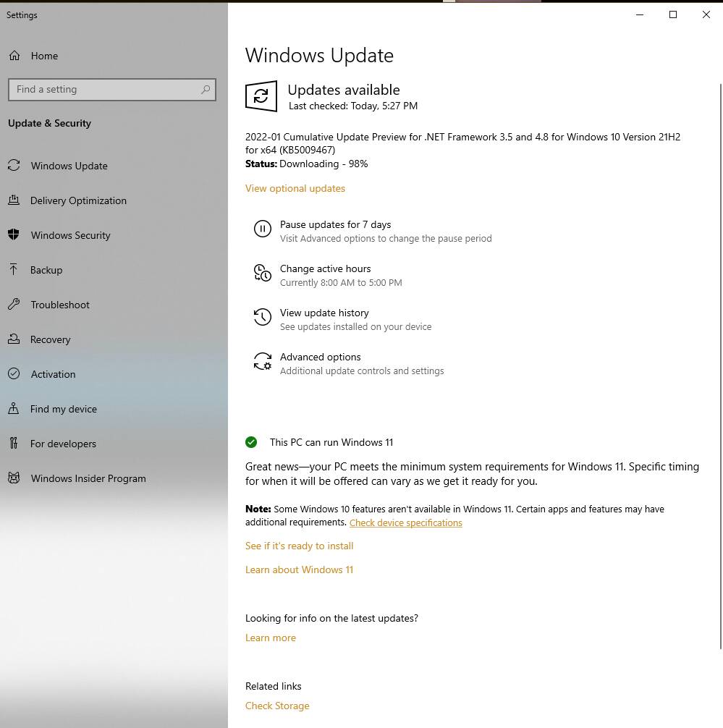Open Find my device settings
The width and height of the screenshot is (723, 728).
pyautogui.click(x=63, y=409)
